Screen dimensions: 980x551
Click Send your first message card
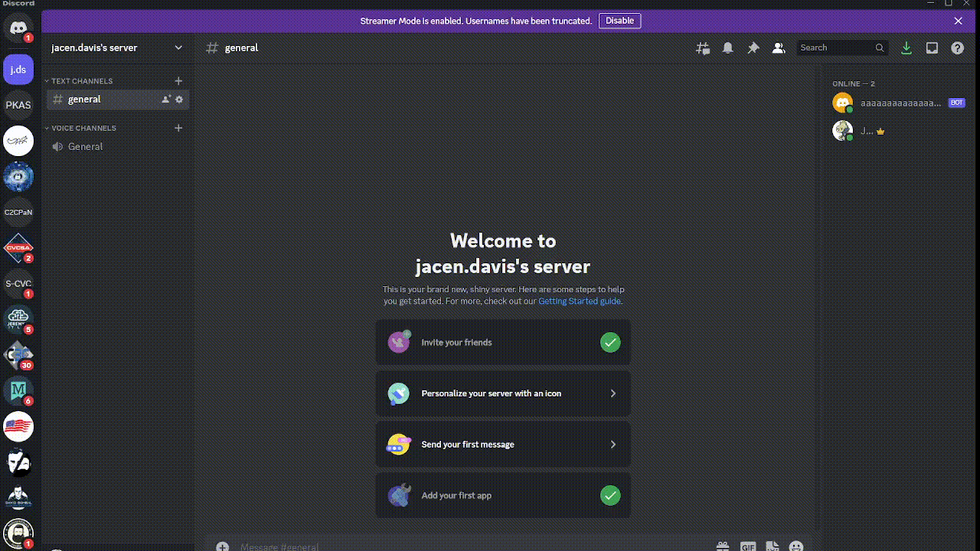pyautogui.click(x=503, y=445)
